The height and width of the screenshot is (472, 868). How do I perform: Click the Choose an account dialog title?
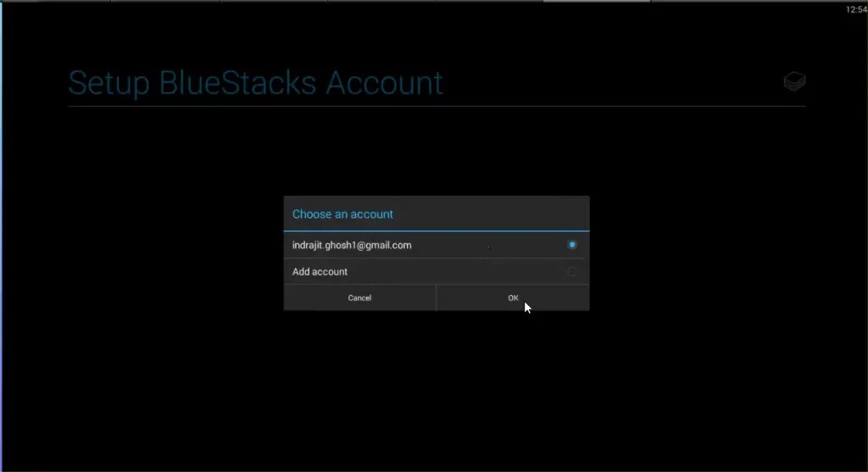342,214
